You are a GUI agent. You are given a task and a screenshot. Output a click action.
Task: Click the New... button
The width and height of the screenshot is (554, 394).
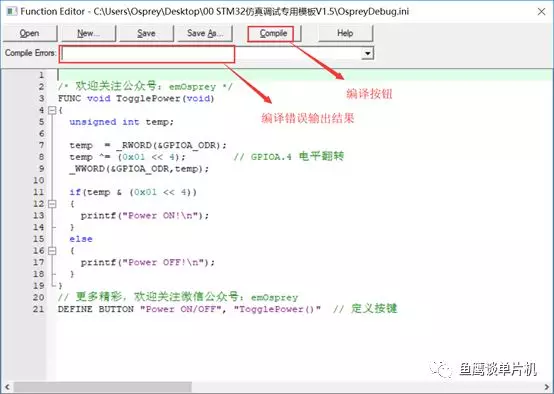tap(88, 33)
